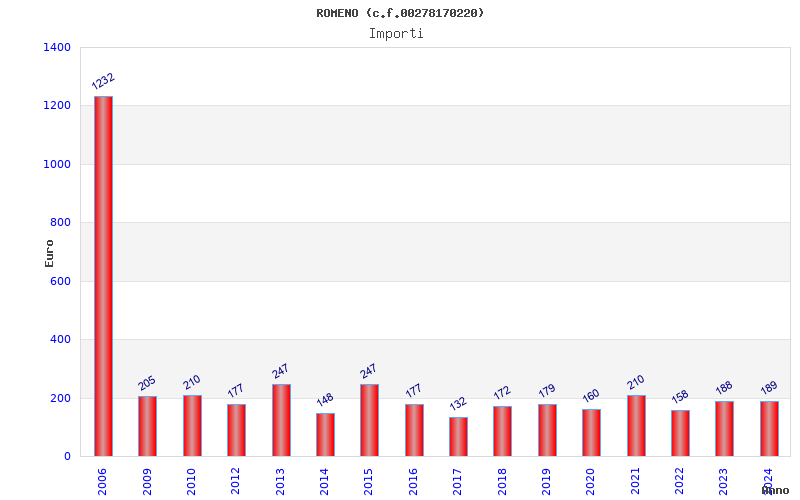
Task: Click the value label 188
Action: 724,388
